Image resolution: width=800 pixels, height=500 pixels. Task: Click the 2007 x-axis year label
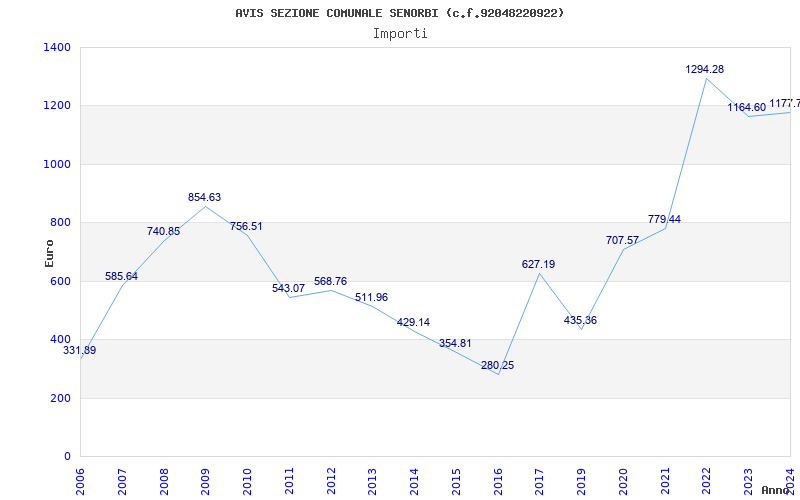[x=122, y=482]
